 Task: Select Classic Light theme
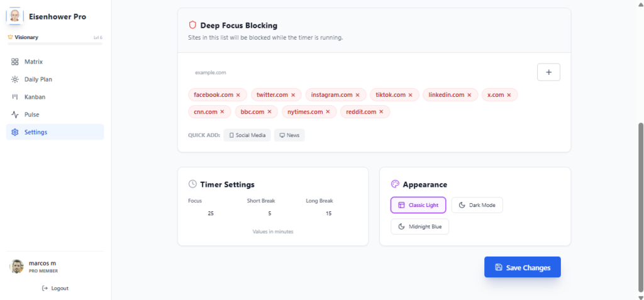(x=418, y=205)
